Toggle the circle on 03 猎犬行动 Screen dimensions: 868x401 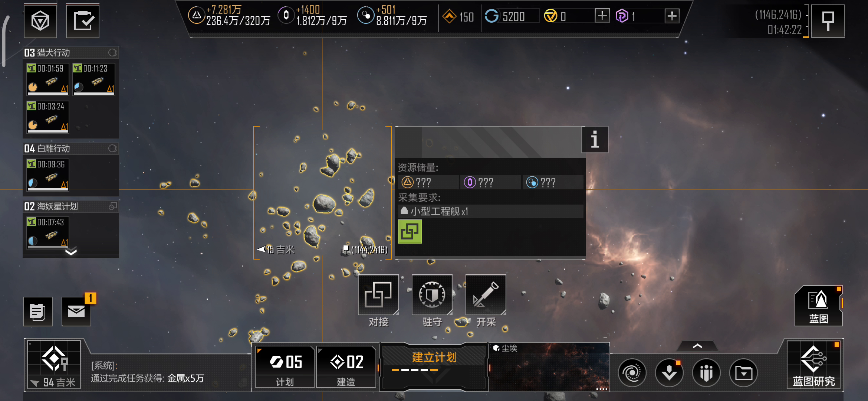(x=112, y=53)
